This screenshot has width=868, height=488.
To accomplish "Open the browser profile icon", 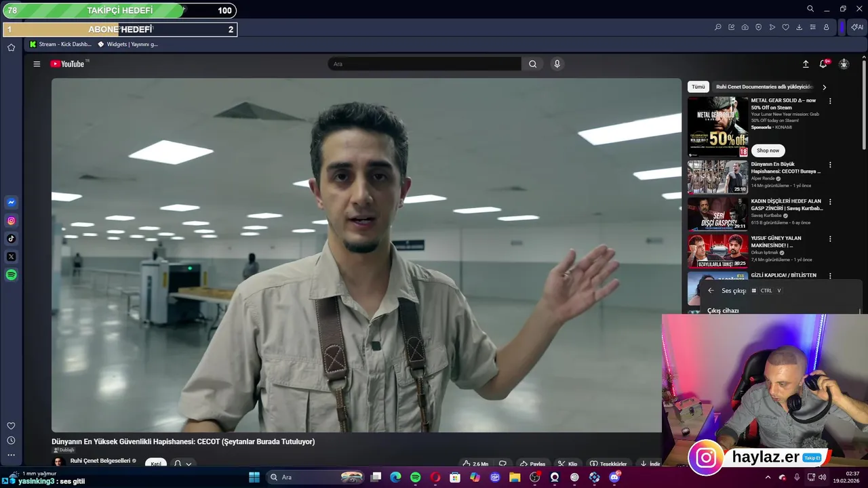I will pos(826,27).
